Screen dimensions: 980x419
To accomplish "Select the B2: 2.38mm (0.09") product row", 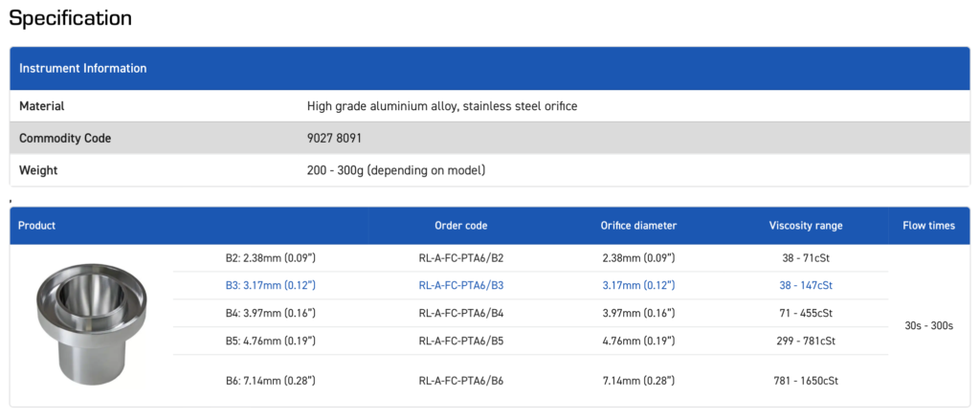I will pyautogui.click(x=264, y=258).
